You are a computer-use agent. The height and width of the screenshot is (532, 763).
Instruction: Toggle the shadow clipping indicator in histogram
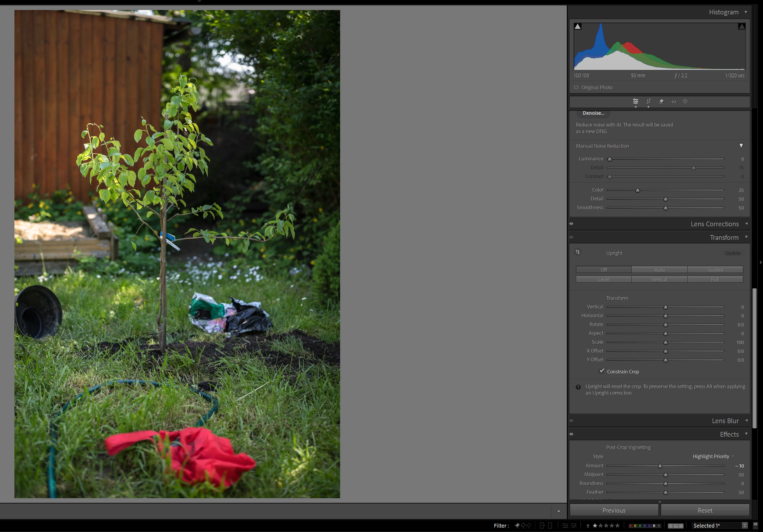pos(577,26)
